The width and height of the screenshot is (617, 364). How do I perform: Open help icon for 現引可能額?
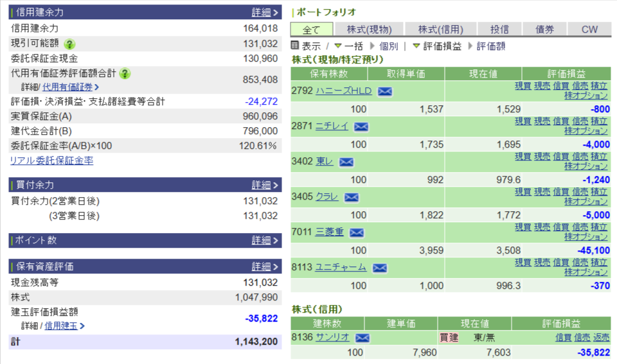[69, 44]
